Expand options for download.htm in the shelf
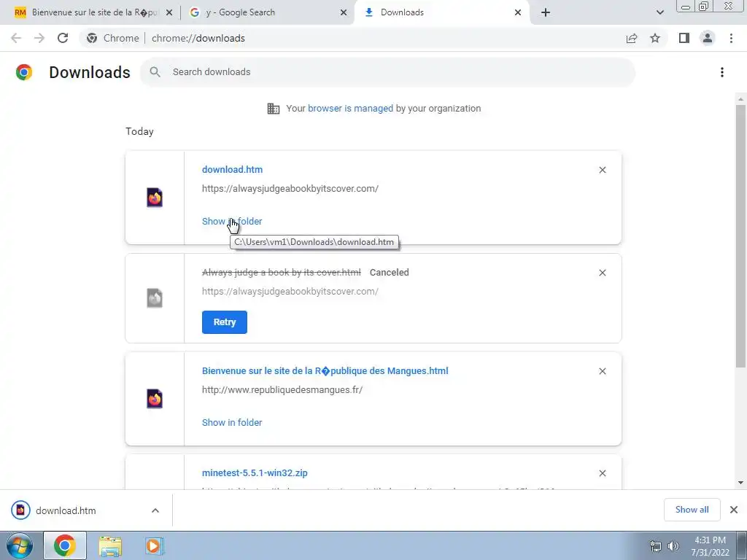Screen dimensions: 747x560 click(155, 510)
